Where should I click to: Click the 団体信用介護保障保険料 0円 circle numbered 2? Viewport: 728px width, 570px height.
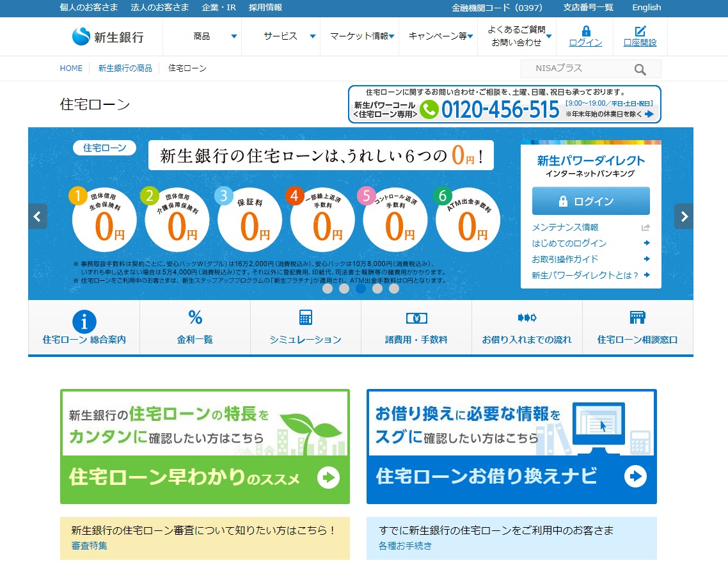point(176,219)
